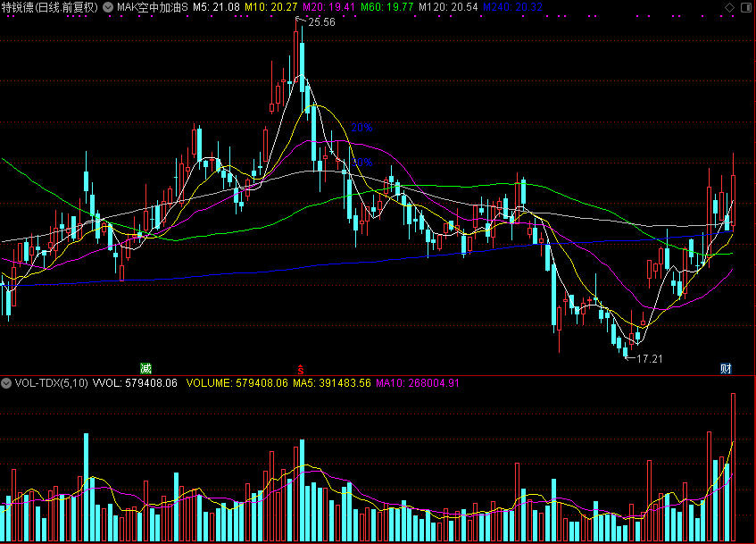Select the VVOL: 579408.06 value
The image size is (756, 544).
click(x=135, y=383)
